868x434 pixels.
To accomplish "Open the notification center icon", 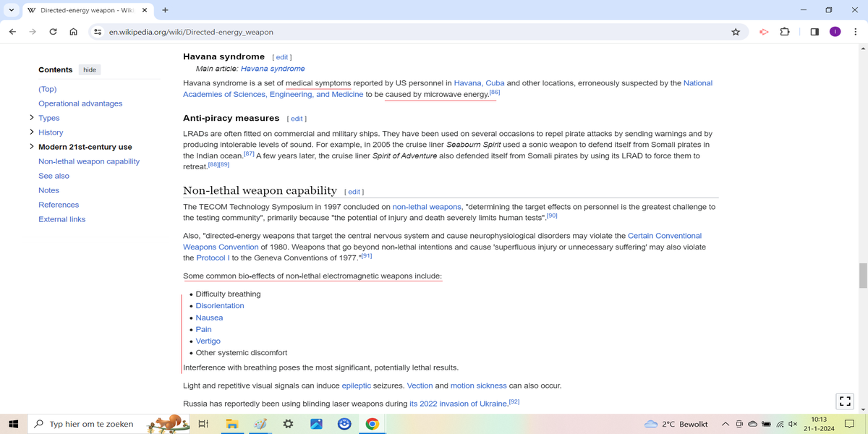I will [x=849, y=424].
